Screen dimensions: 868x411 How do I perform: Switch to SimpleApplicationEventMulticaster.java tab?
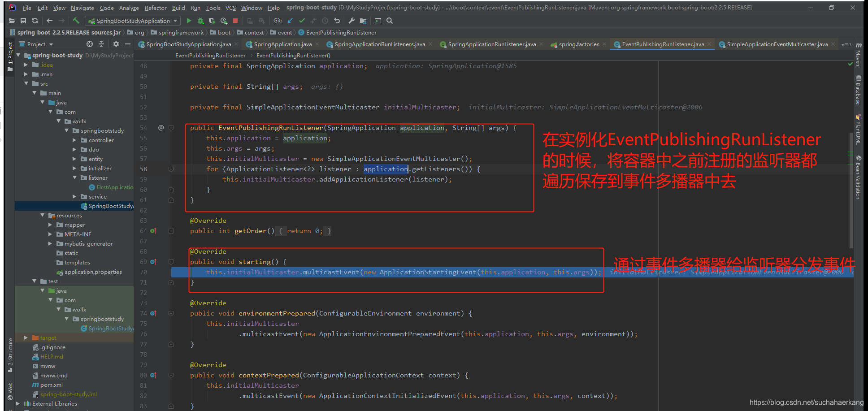click(x=777, y=44)
